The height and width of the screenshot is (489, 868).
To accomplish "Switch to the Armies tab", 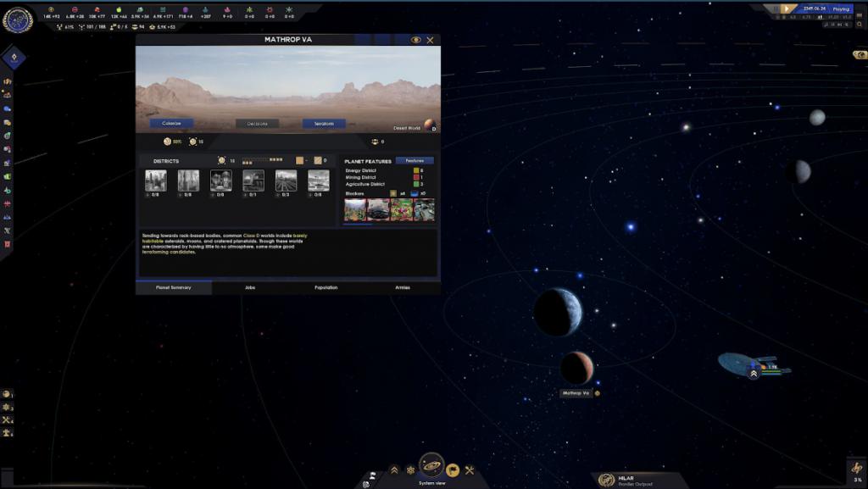I will click(x=403, y=287).
